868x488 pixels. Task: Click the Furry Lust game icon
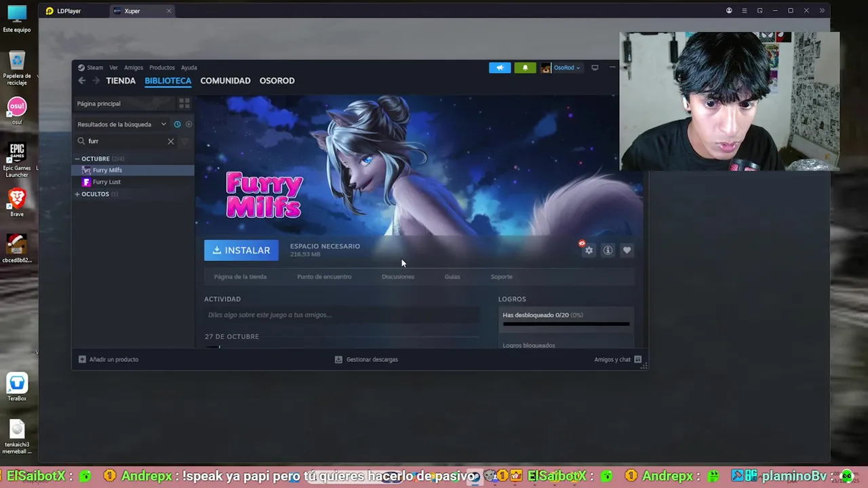(86, 182)
